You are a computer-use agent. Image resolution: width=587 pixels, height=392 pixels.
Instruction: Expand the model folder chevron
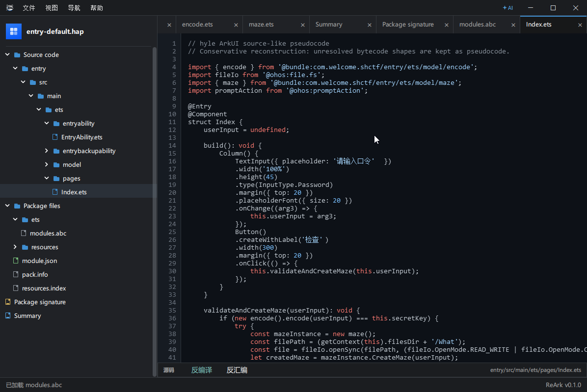47,164
